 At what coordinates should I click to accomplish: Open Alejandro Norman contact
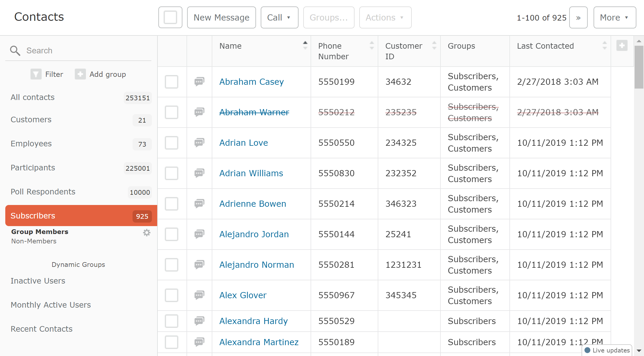coord(257,265)
